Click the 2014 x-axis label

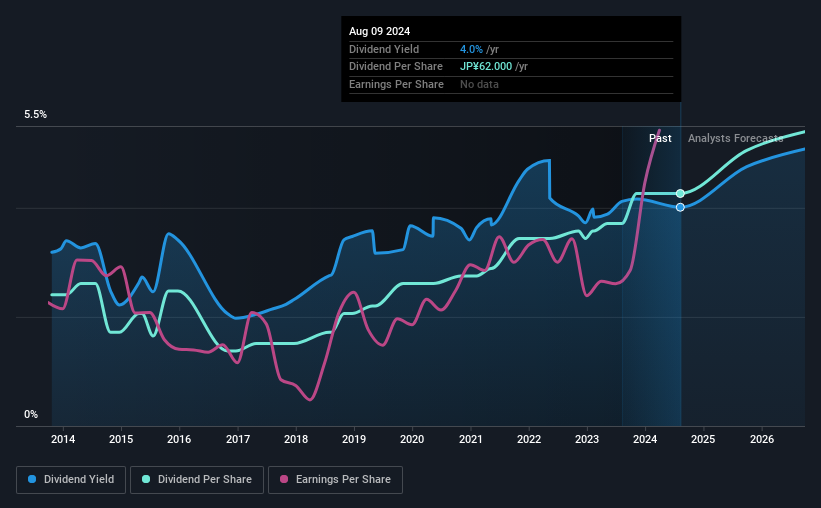(63, 439)
